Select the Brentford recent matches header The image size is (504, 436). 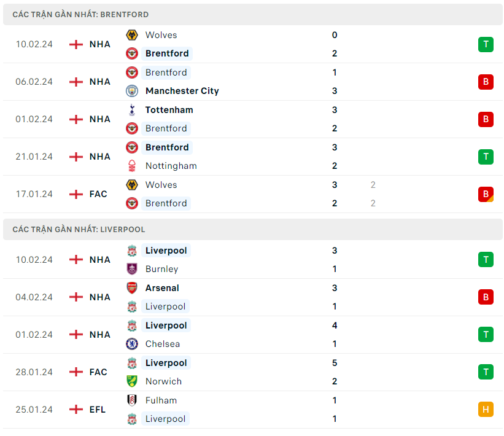[x=80, y=14]
